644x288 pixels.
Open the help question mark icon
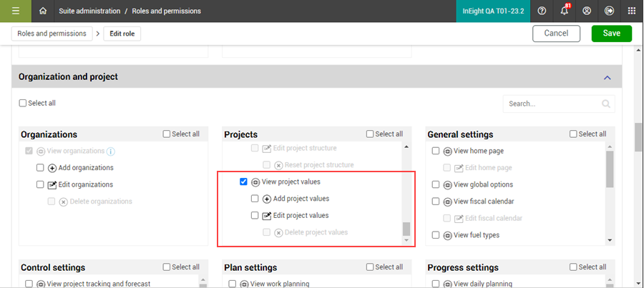click(x=542, y=11)
